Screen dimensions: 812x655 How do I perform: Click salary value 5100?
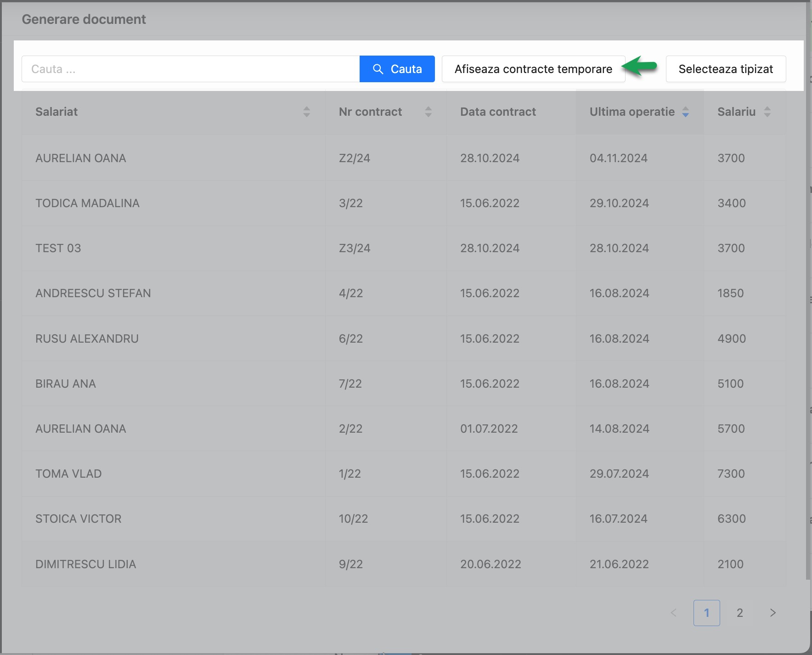coord(731,384)
